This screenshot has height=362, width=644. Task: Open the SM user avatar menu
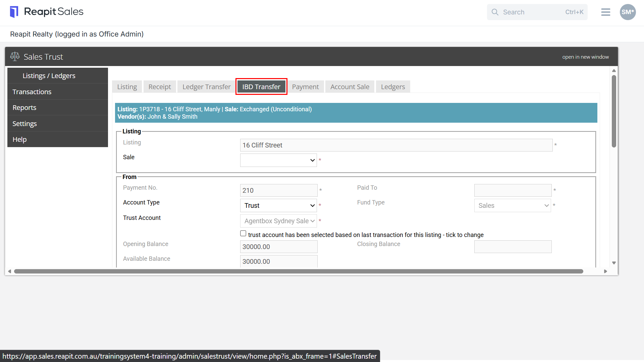[x=628, y=12]
